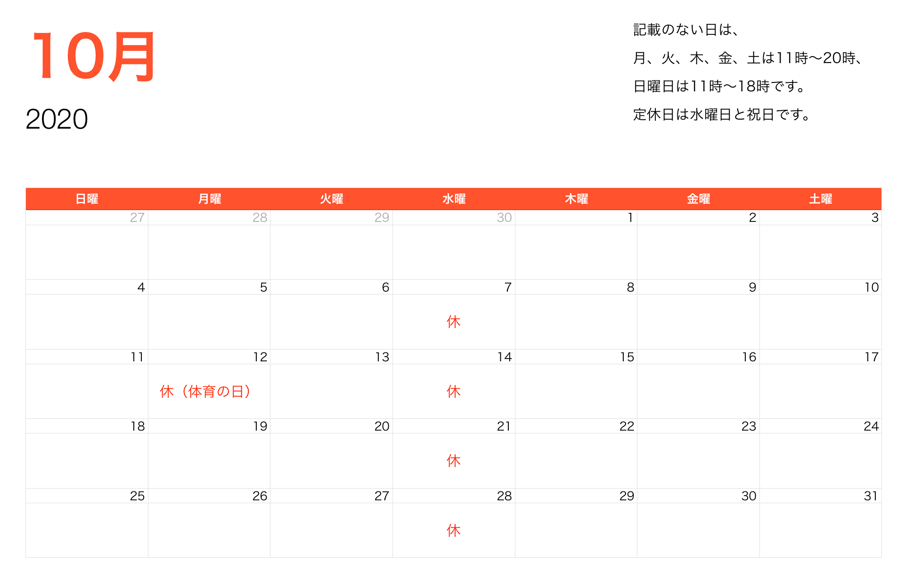
Task: Select the 水曜 column header
Action: [x=453, y=199]
